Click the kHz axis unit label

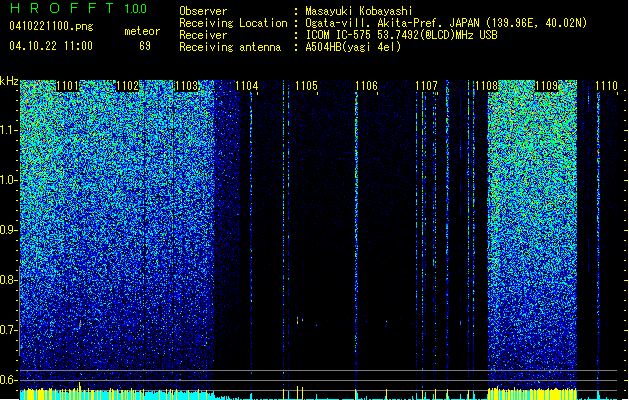point(9,81)
